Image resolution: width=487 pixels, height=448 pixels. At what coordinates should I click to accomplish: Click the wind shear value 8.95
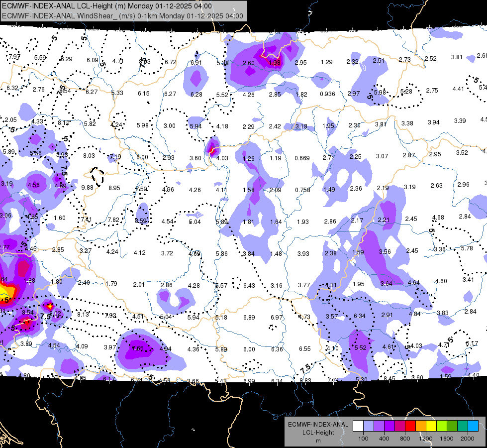114,188
